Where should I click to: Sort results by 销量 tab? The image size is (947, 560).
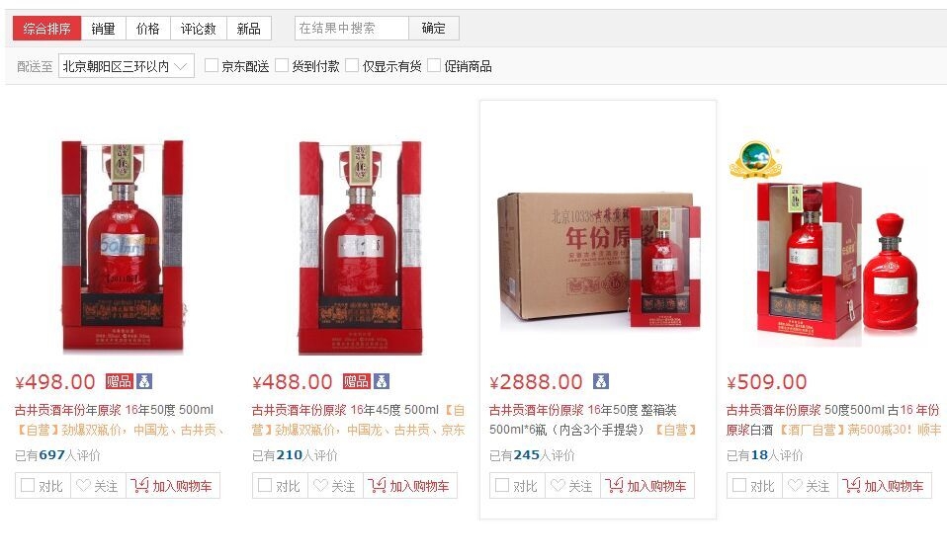pyautogui.click(x=103, y=29)
